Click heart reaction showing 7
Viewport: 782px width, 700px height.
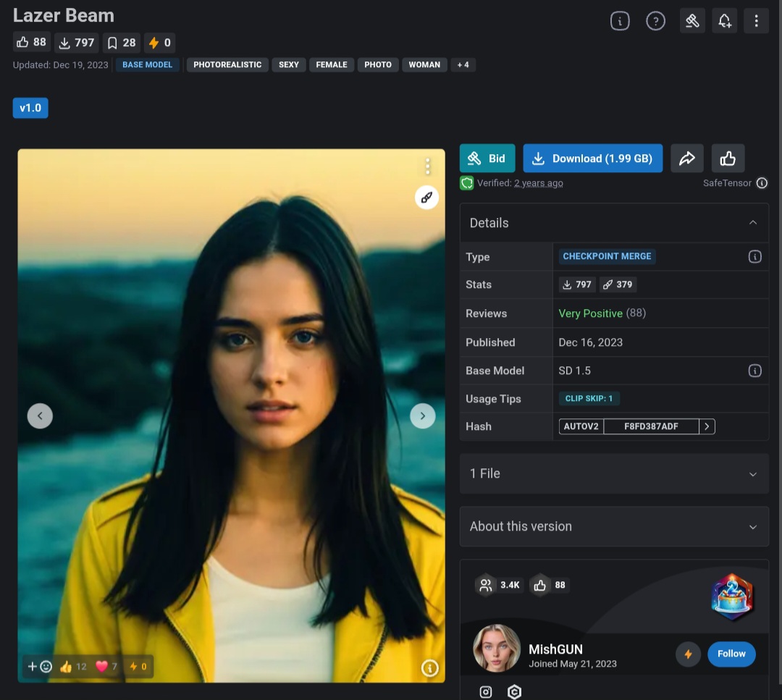[106, 667]
